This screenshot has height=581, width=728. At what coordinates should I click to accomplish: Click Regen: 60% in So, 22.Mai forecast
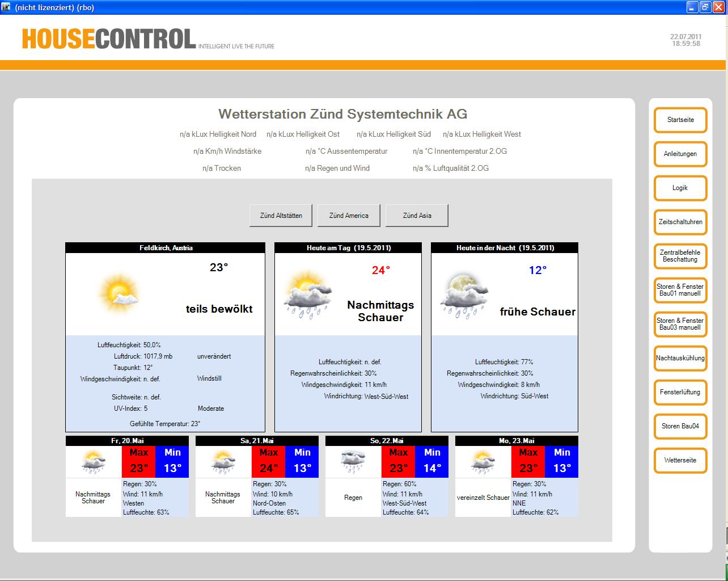click(x=400, y=484)
